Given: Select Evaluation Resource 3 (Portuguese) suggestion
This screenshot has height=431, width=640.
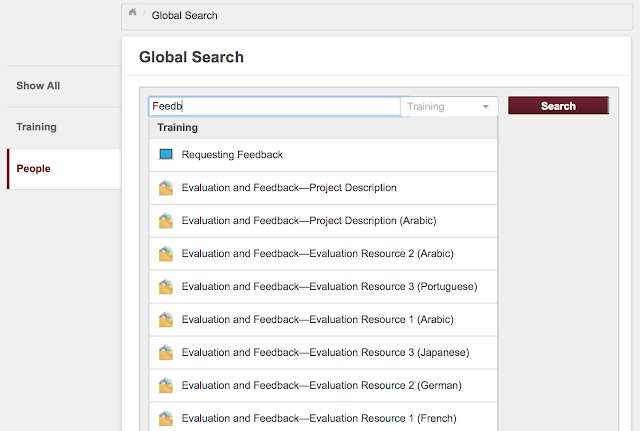Looking at the screenshot, I should pos(329,287).
